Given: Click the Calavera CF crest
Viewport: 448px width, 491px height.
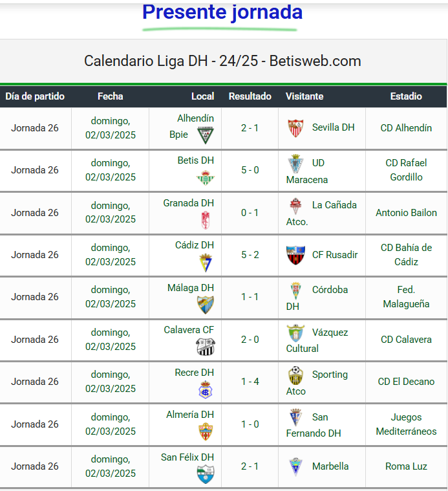Looking at the screenshot, I should [205, 347].
